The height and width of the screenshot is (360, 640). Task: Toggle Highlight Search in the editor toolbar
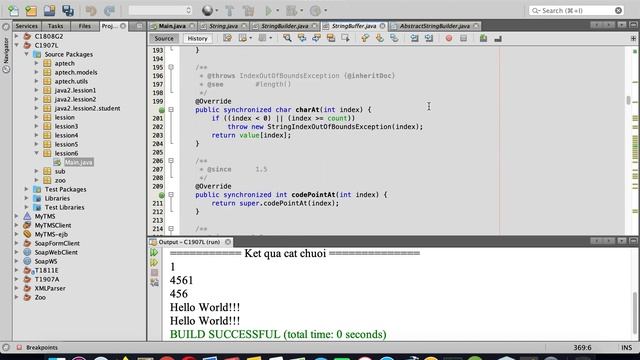pos(331,38)
